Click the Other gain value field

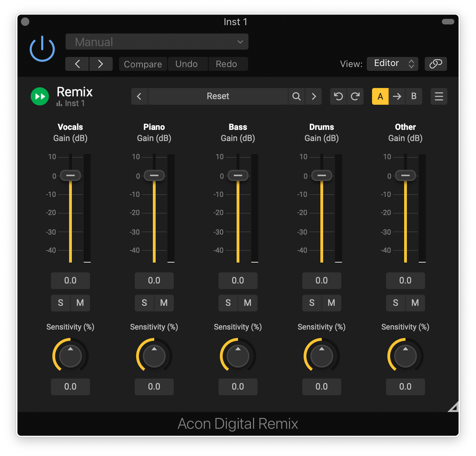click(x=405, y=281)
